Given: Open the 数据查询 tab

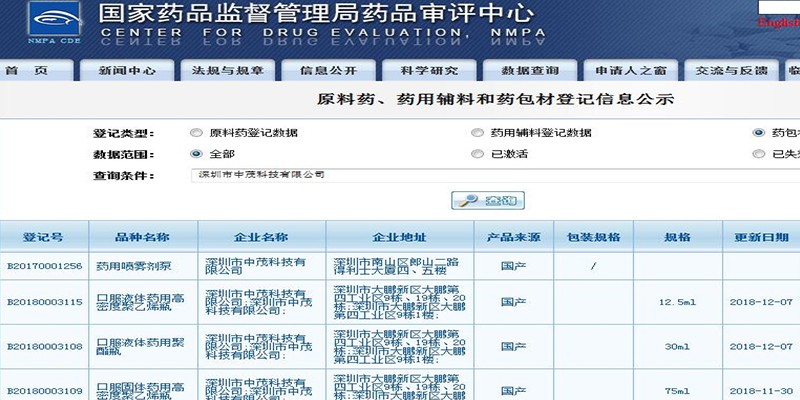Looking at the screenshot, I should [x=530, y=70].
